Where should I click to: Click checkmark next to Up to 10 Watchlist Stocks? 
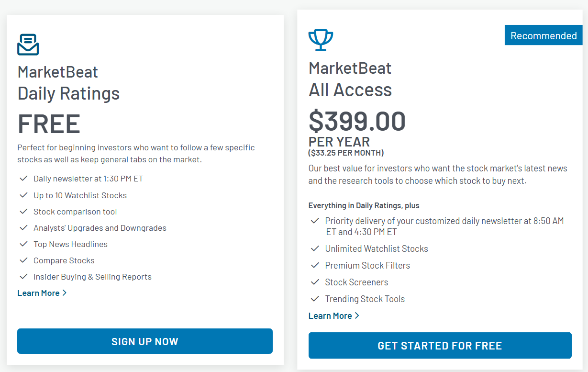coord(23,195)
